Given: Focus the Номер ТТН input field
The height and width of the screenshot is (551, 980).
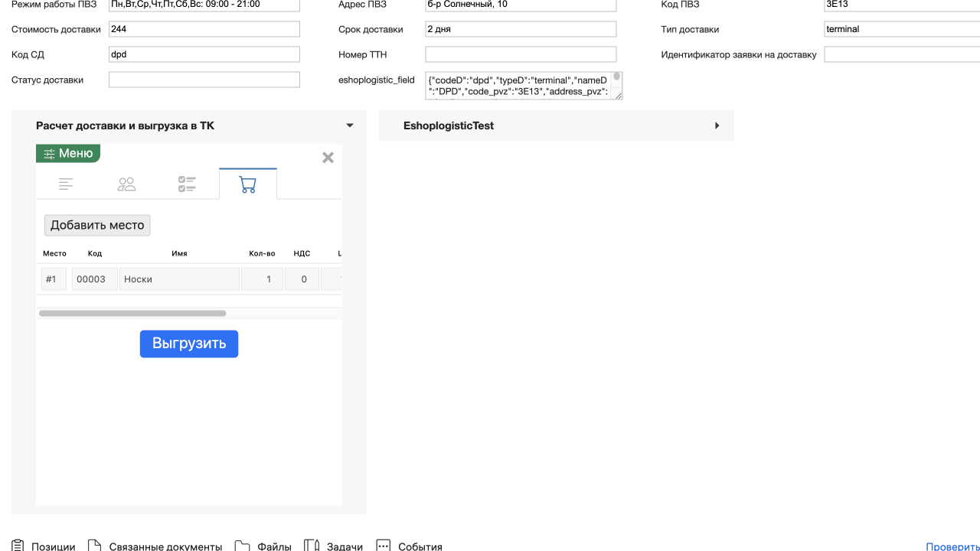Looking at the screenshot, I should click(x=521, y=54).
